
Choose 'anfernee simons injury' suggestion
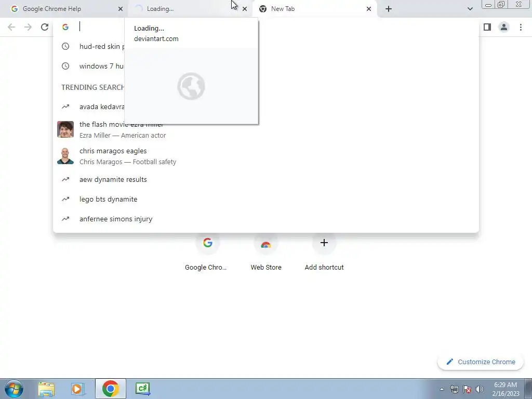click(265, 219)
